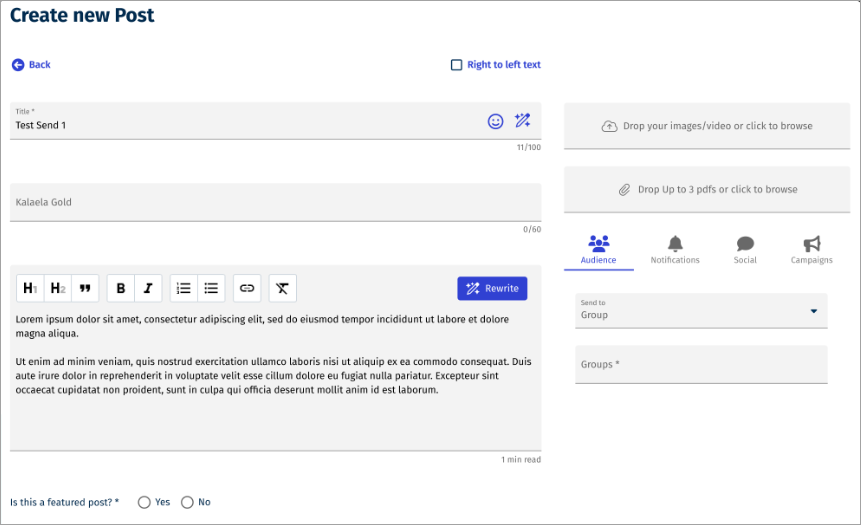This screenshot has width=861, height=525.
Task: Insert a blockquote with the quote icon
Action: tap(86, 288)
